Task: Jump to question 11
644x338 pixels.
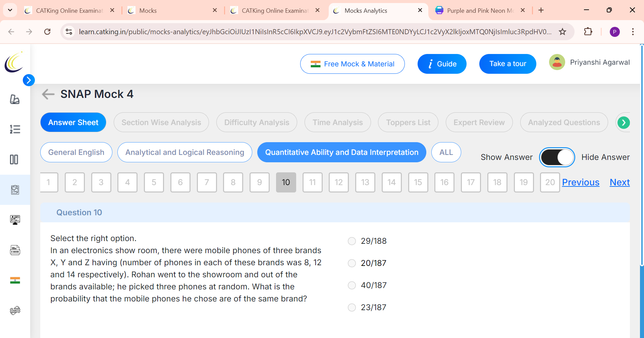Action: tap(313, 182)
